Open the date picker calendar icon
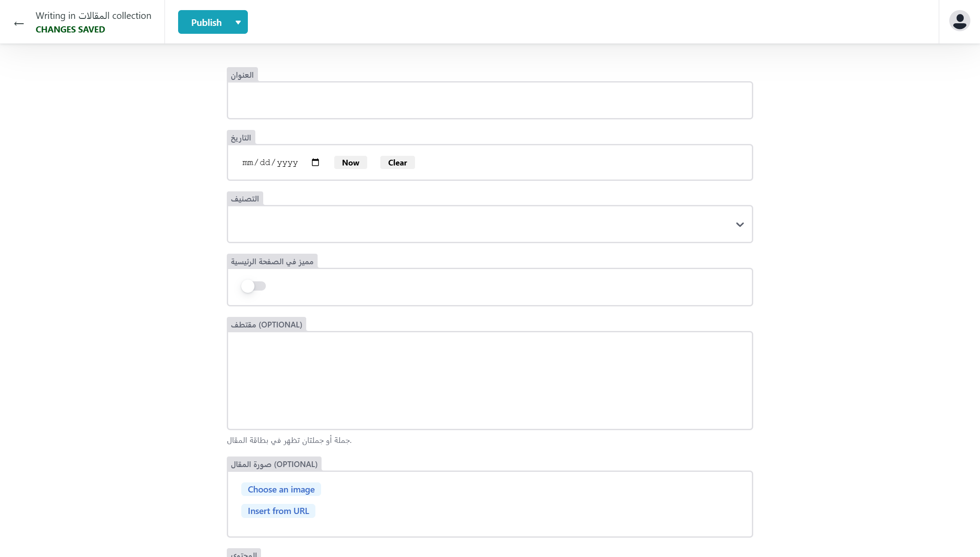This screenshot has width=980, height=557. (315, 162)
